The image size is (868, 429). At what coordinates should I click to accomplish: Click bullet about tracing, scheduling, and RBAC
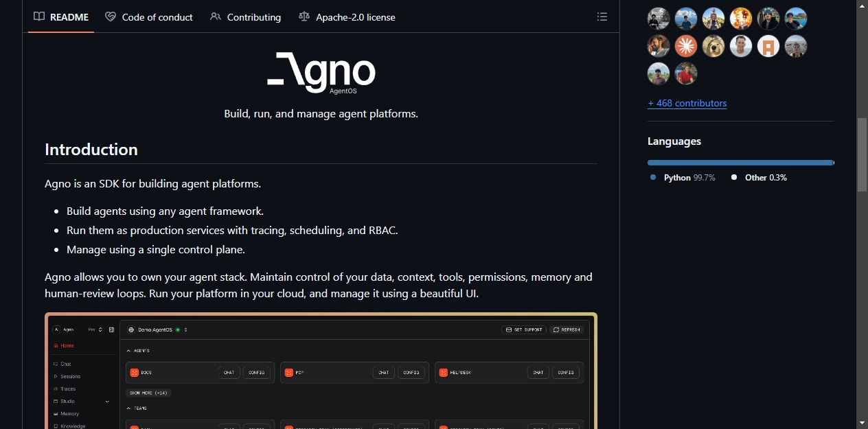click(x=232, y=231)
